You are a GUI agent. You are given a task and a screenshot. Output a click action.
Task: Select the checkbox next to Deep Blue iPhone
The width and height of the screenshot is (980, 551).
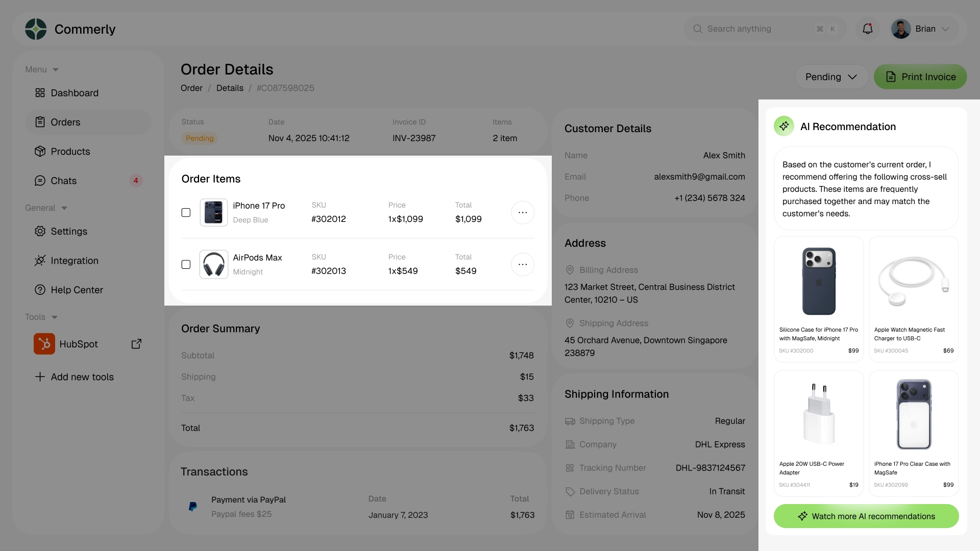click(x=186, y=212)
